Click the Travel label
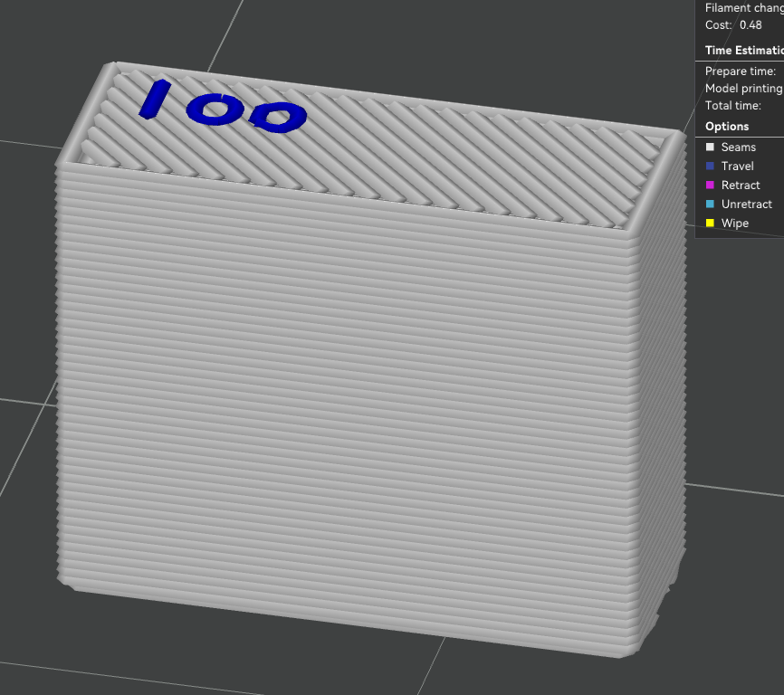This screenshot has height=695, width=784. [738, 166]
